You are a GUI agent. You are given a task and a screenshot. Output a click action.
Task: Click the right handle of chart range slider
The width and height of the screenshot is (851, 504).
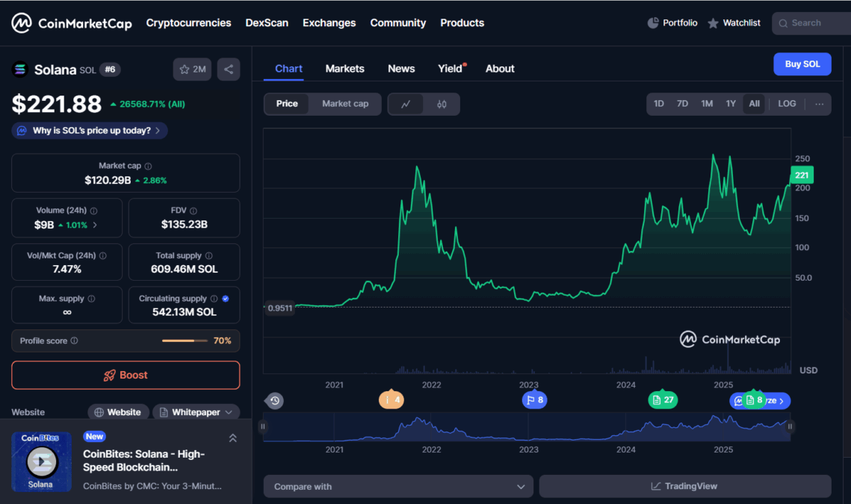click(790, 426)
